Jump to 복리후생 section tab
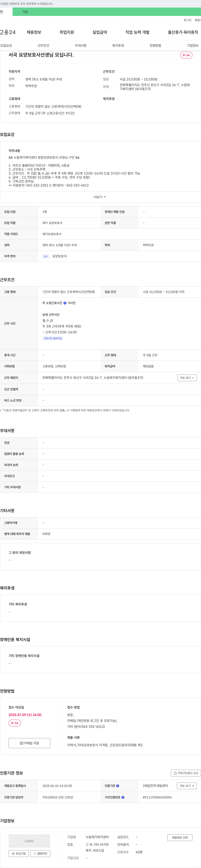This screenshot has height=868, width=201. click(118, 45)
